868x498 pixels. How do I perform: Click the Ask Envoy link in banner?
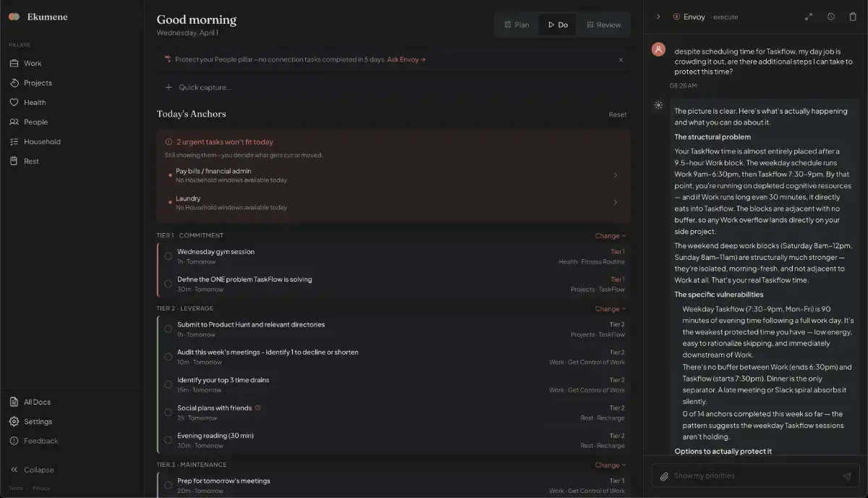pos(406,59)
